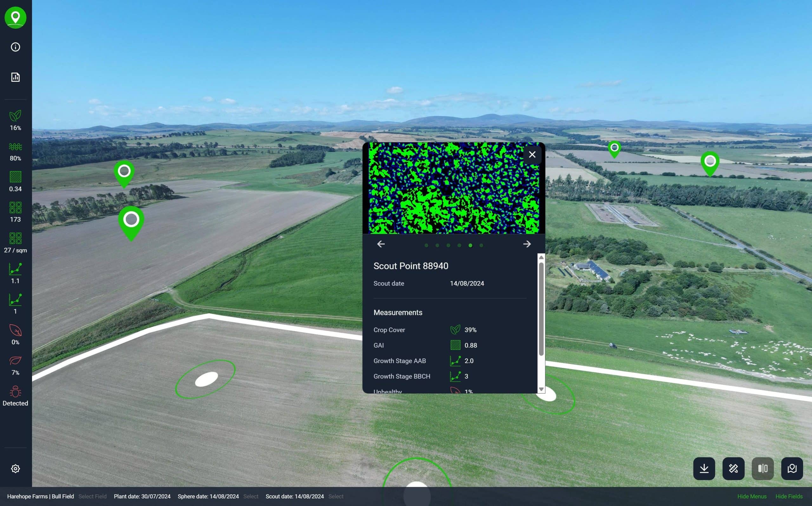Open the report chart icon
The image size is (812, 506).
16,77
